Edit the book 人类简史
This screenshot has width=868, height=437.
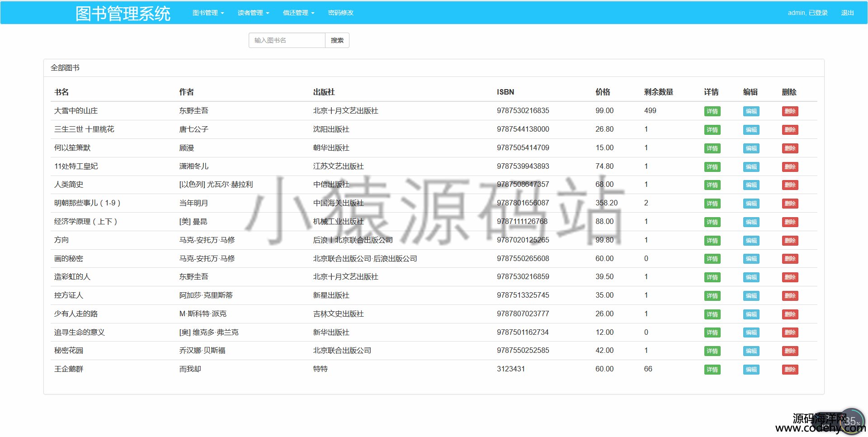tap(751, 185)
